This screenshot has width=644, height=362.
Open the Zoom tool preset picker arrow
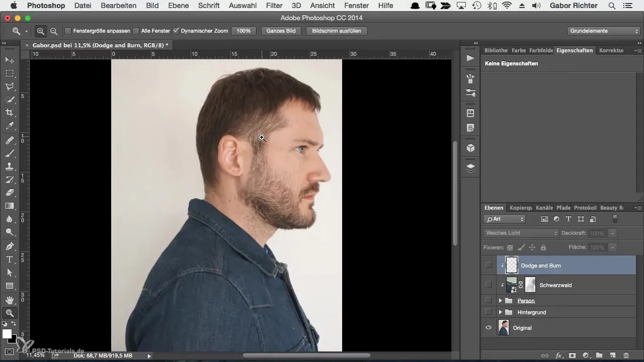pos(26,31)
